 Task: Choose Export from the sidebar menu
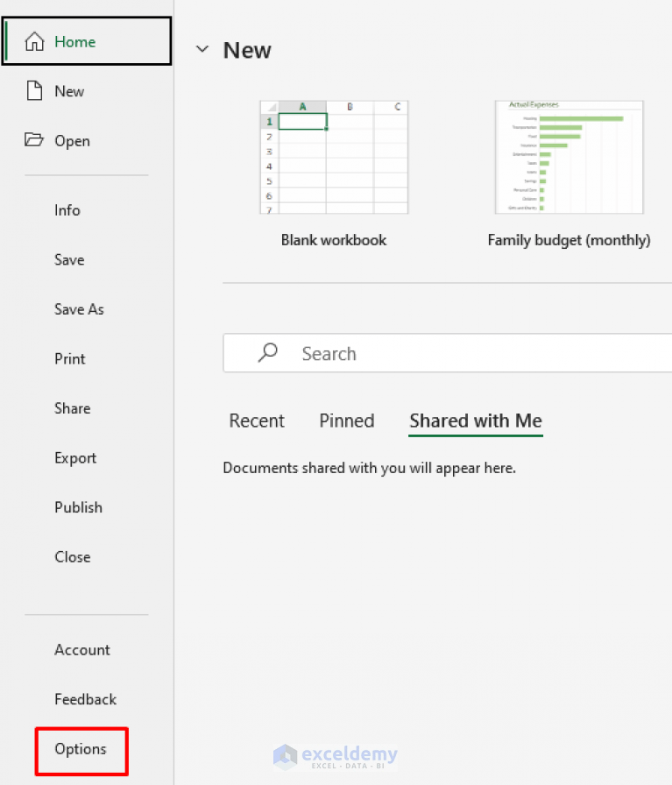click(x=74, y=458)
